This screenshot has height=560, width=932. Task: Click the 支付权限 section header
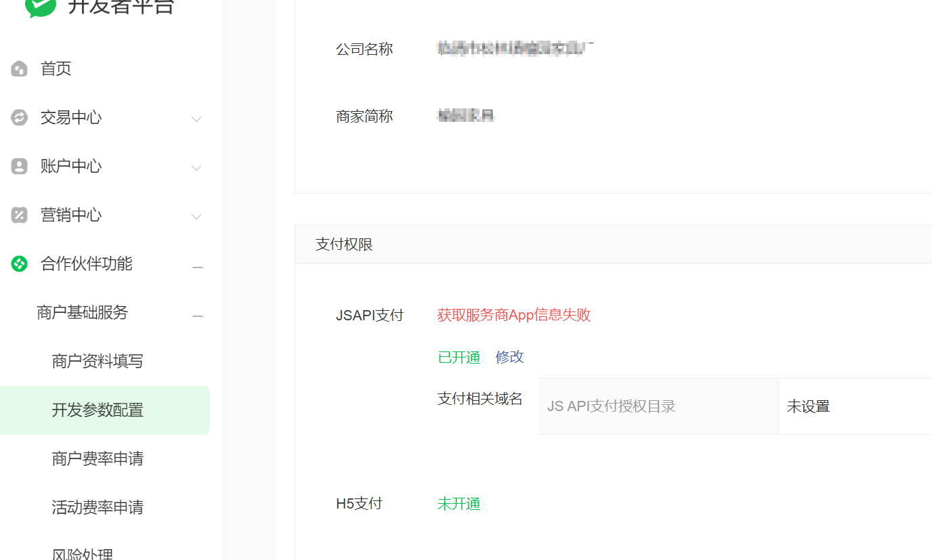[x=614, y=244]
